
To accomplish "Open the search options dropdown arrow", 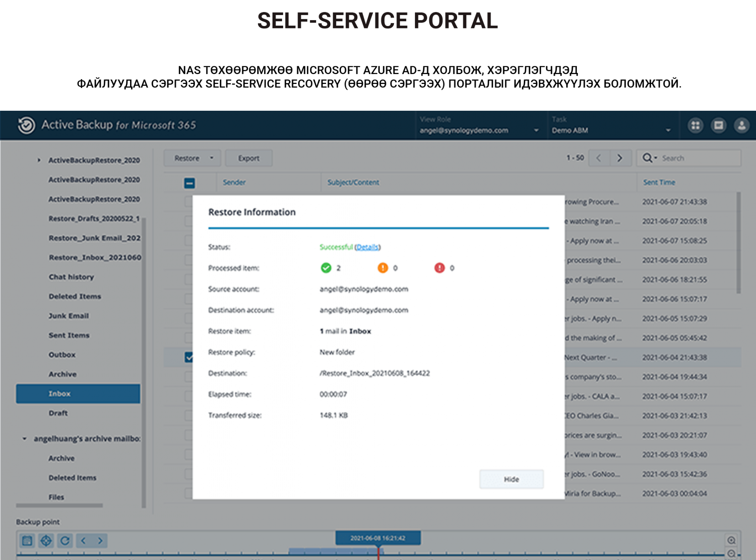I will tap(656, 158).
